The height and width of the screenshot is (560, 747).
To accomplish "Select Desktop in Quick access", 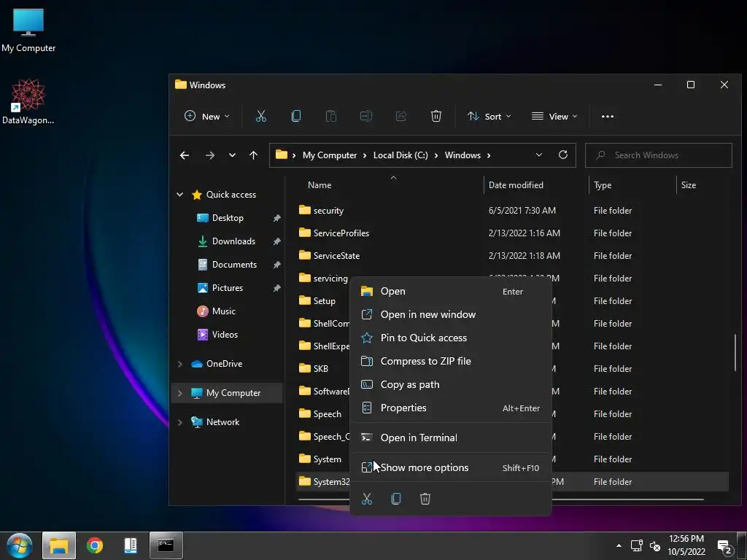I will [x=228, y=217].
